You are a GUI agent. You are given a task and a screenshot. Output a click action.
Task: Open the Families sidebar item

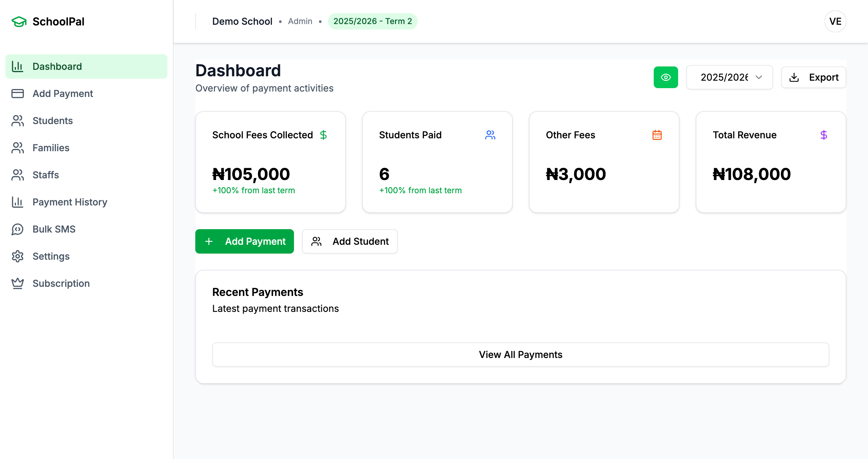pyautogui.click(x=51, y=148)
